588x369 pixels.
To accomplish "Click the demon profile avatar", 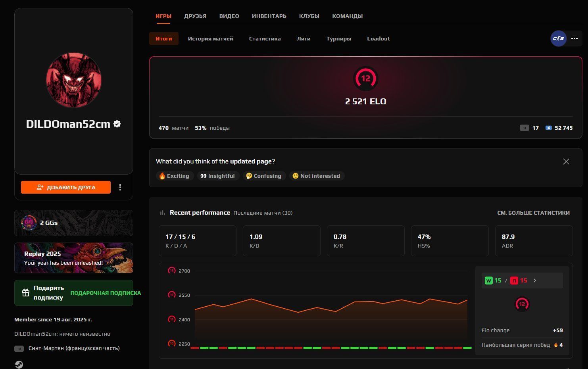I will coord(74,80).
